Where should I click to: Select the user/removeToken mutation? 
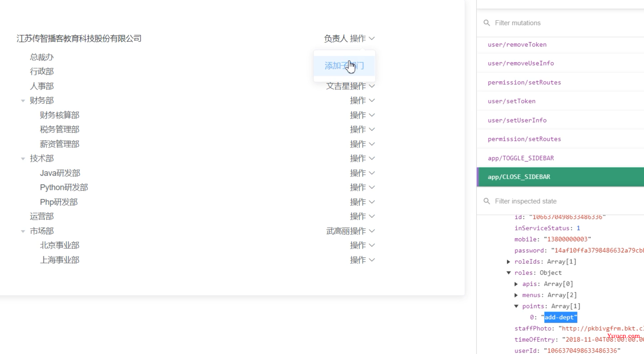click(x=560, y=44)
